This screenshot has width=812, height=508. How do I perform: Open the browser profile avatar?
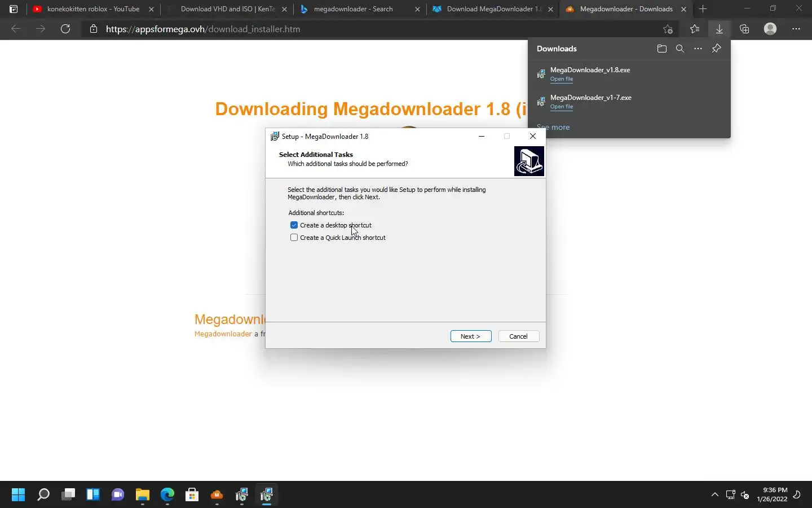coord(770,29)
